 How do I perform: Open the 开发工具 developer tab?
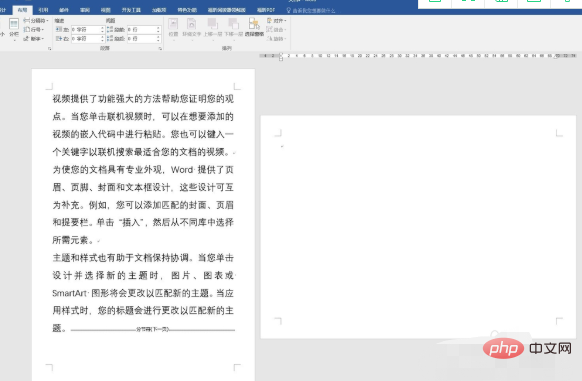coord(131,10)
